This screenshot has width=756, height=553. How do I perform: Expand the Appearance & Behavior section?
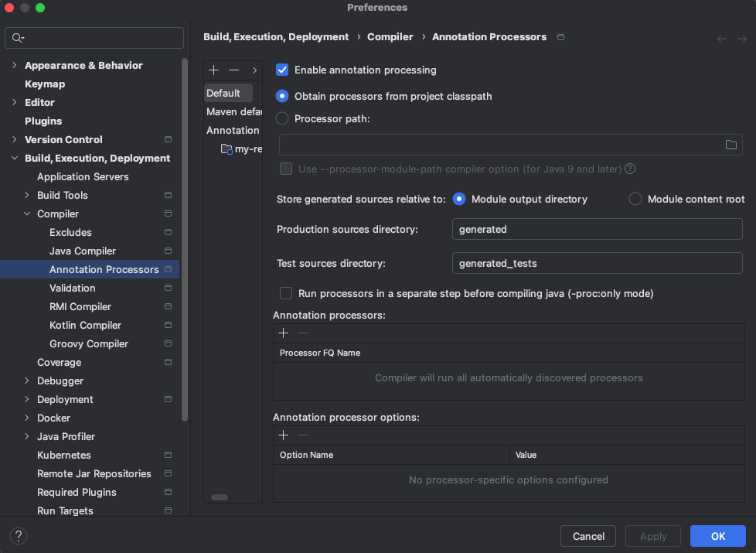point(15,66)
